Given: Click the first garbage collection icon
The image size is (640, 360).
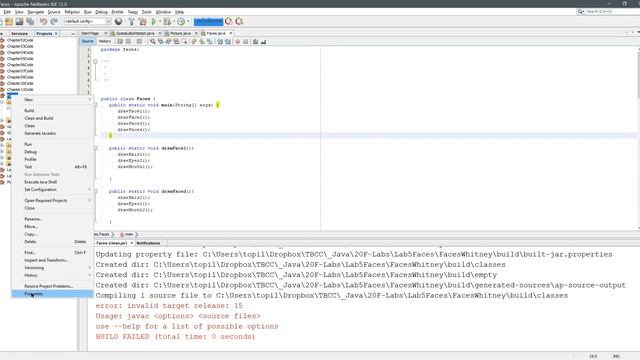Looking at the screenshot, I should point(229,21).
